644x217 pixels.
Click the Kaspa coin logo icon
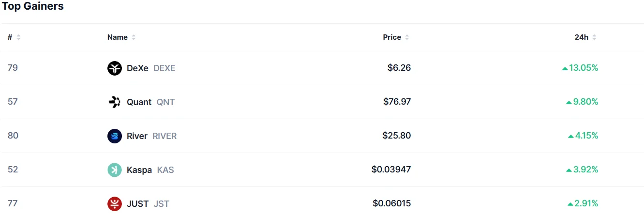pyautogui.click(x=115, y=170)
